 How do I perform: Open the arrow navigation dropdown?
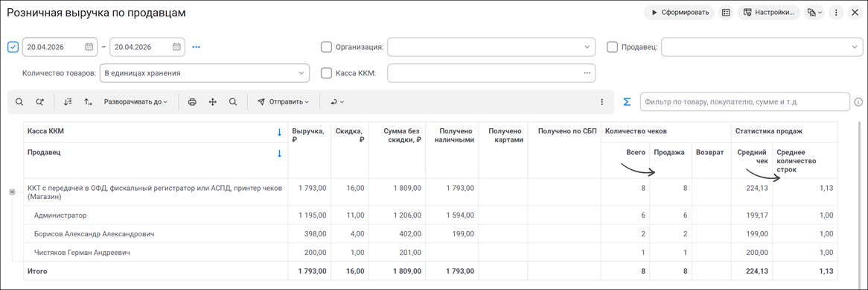pos(338,102)
